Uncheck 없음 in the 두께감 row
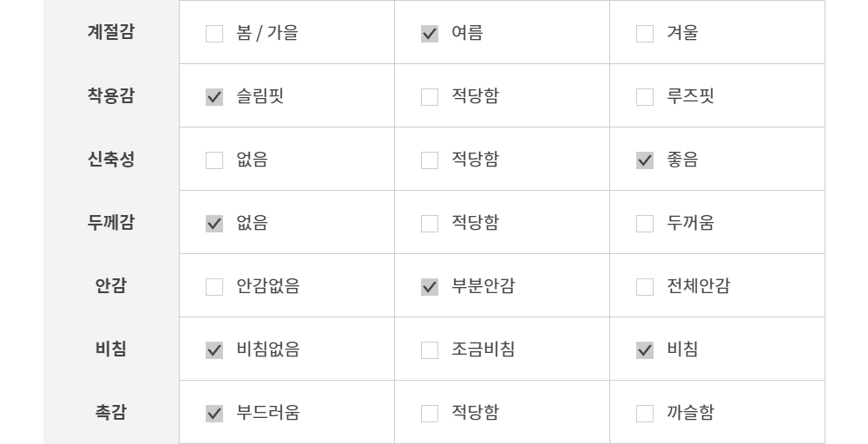The width and height of the screenshot is (868, 444). coord(214,224)
